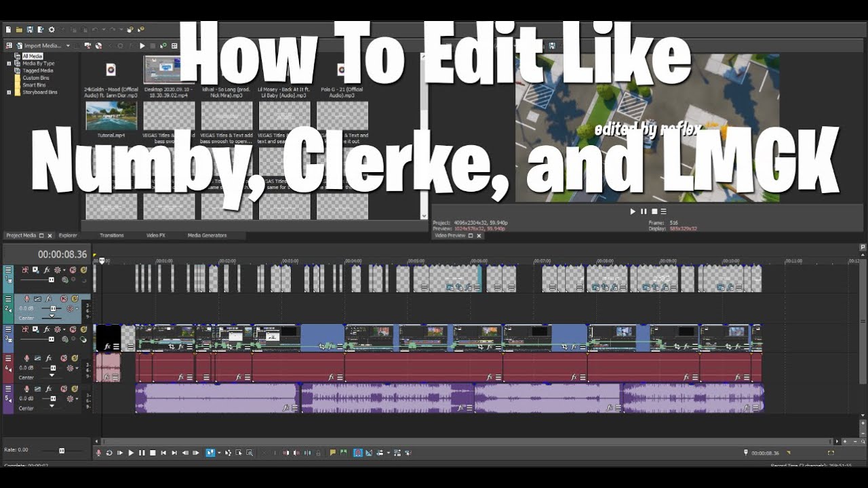Open the Custom Bins folder
This screenshot has height=488, width=868.
tap(36, 78)
